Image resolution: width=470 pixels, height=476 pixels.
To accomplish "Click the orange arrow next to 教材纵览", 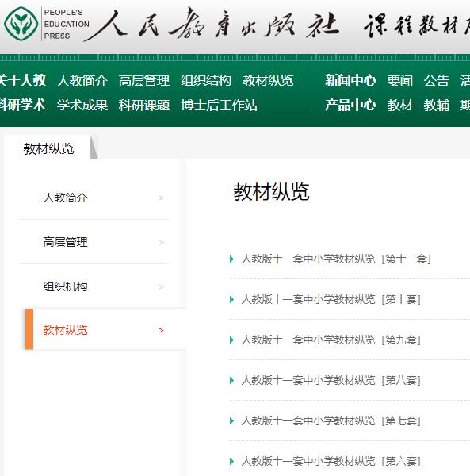I will pos(161,330).
